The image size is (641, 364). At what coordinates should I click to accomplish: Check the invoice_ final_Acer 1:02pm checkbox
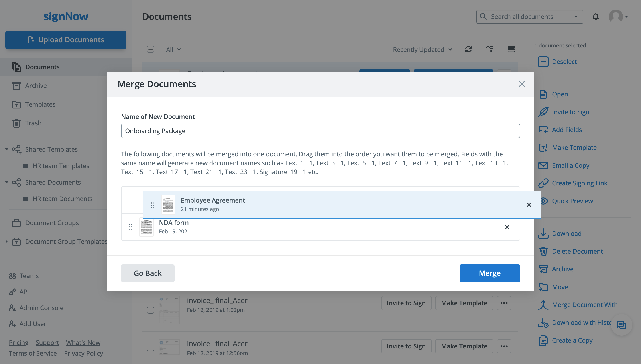pos(151,310)
